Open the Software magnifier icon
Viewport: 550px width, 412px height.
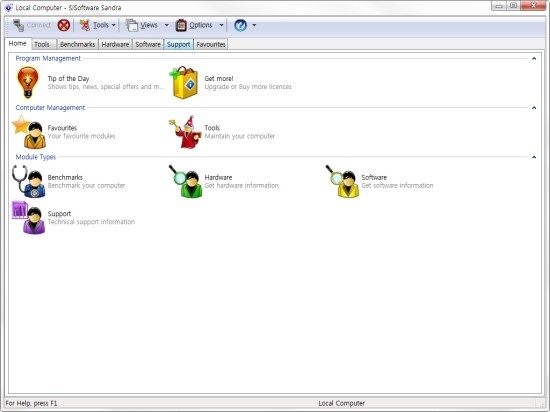click(x=342, y=181)
